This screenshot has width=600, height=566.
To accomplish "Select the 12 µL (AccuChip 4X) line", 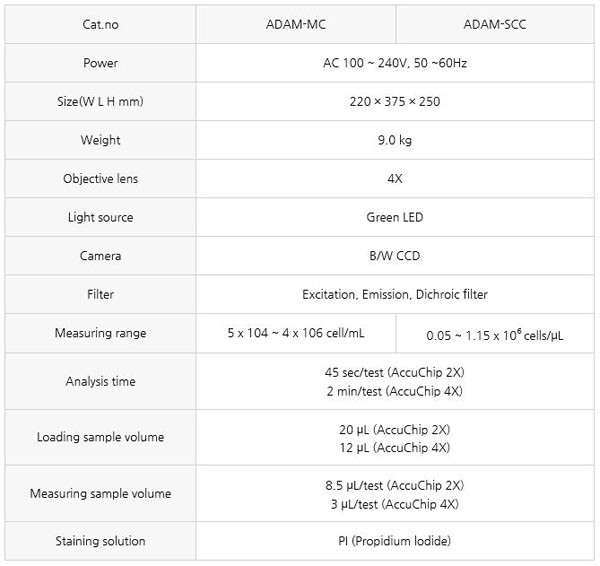I will pyautogui.click(x=395, y=447).
